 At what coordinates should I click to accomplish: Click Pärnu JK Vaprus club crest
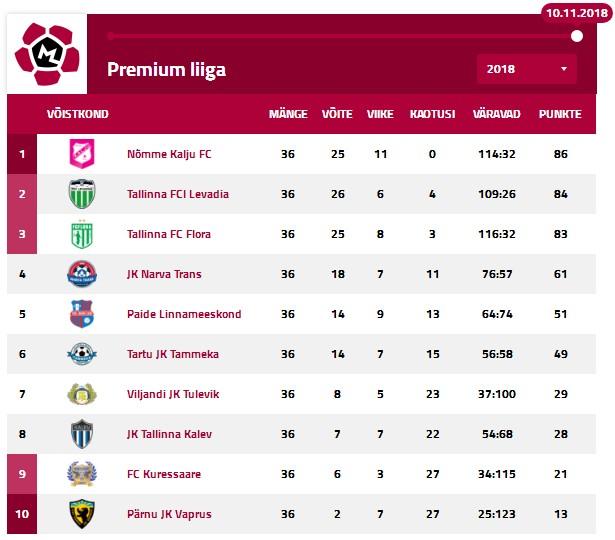coord(81,514)
